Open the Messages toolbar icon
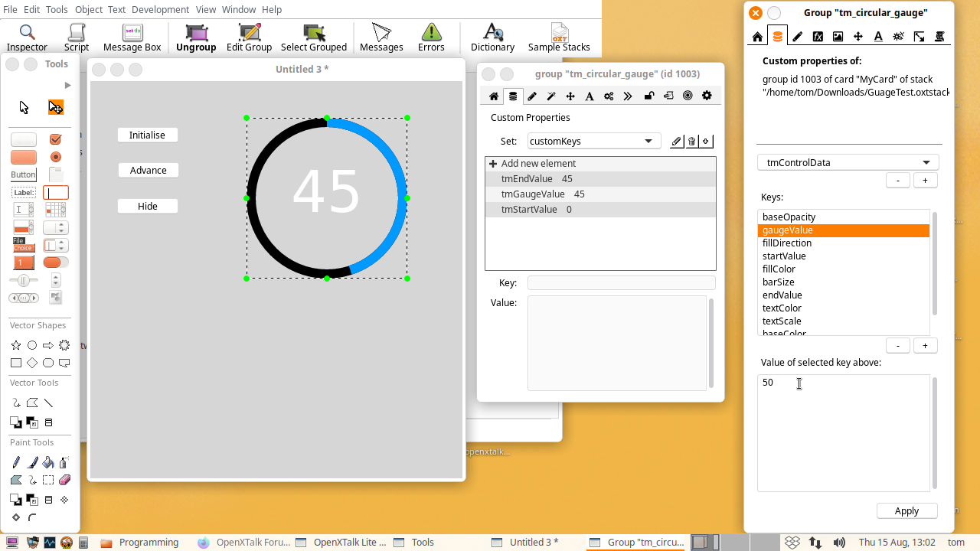The image size is (980, 551). (x=381, y=37)
